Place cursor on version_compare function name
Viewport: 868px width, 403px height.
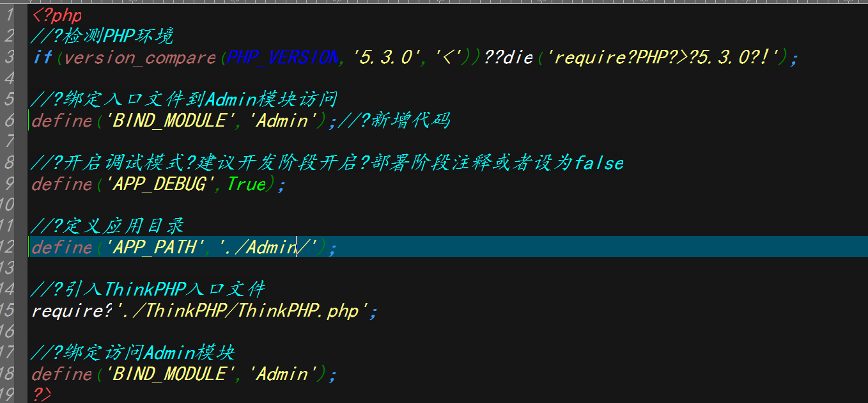[141, 58]
